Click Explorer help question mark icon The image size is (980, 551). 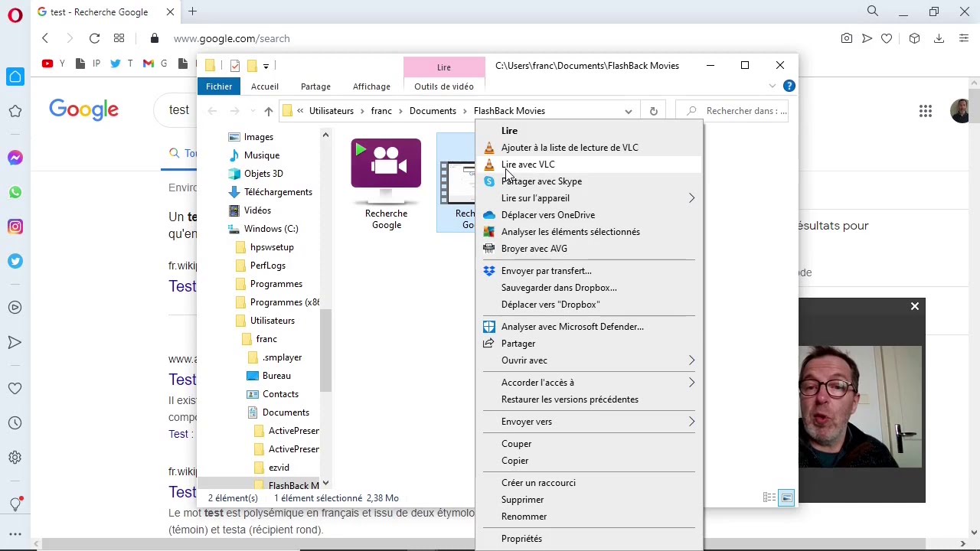(789, 86)
